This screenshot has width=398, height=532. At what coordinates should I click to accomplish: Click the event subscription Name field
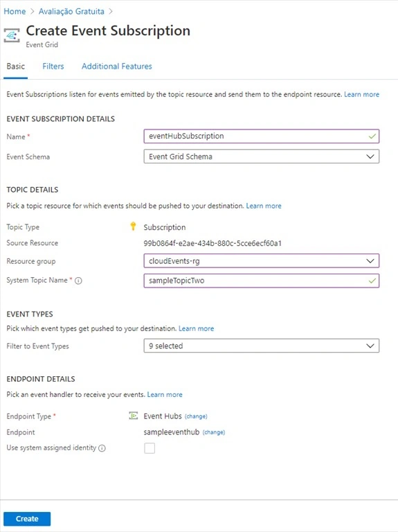click(262, 136)
